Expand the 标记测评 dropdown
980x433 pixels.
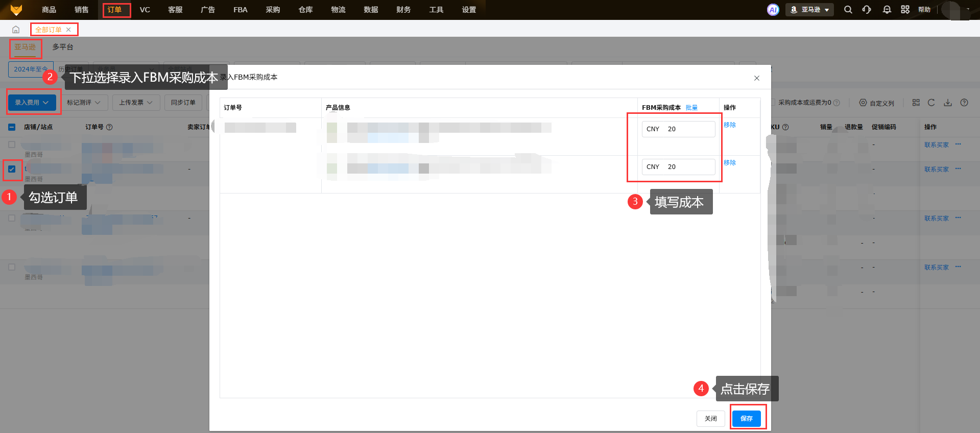(x=84, y=103)
